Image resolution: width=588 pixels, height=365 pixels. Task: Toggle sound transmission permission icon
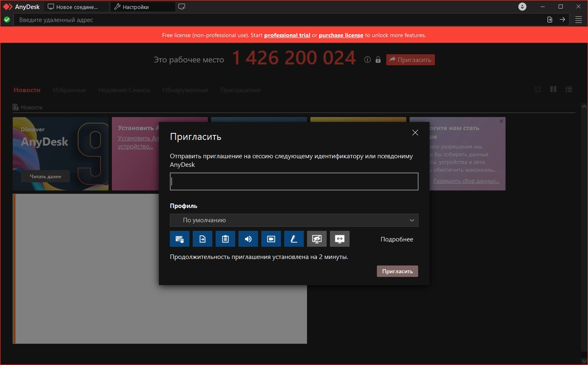click(x=248, y=239)
